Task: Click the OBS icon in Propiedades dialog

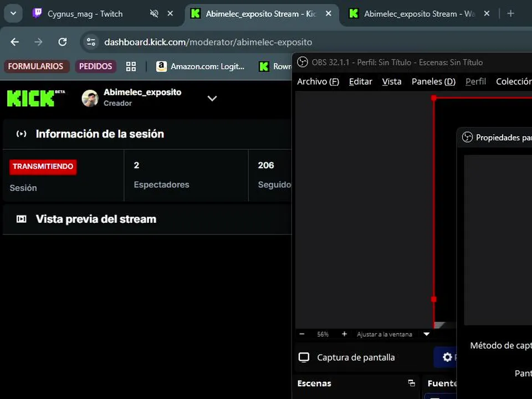Action: 467,137
